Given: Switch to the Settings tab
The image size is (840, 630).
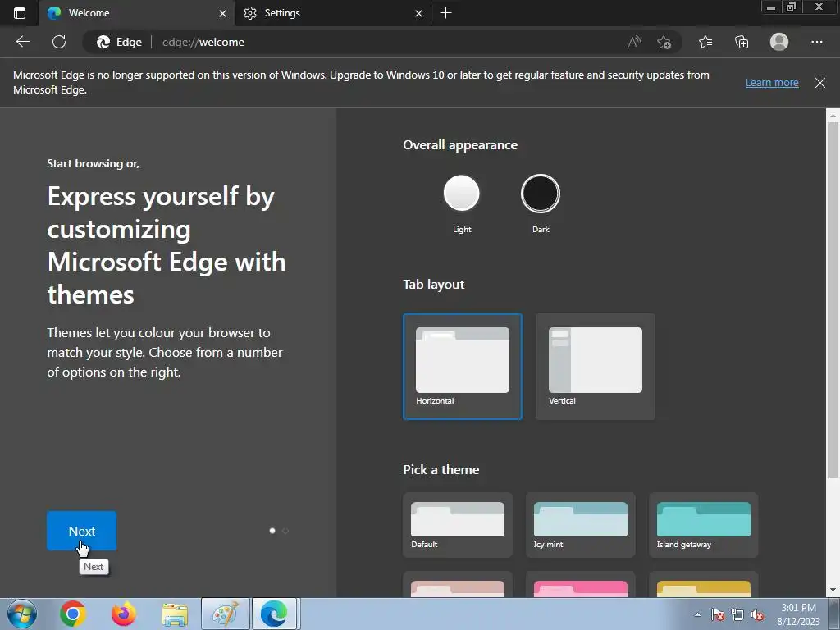Looking at the screenshot, I should (x=333, y=13).
